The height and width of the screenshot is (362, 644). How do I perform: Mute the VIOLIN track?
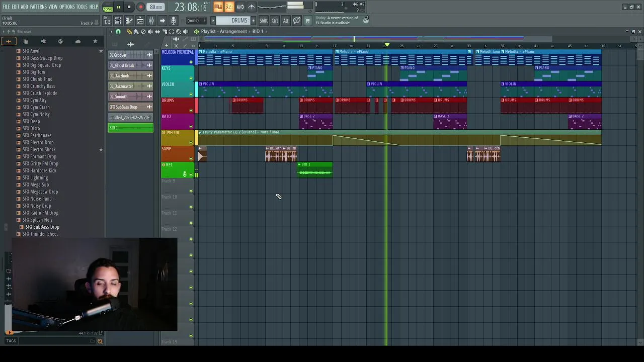[x=191, y=95]
